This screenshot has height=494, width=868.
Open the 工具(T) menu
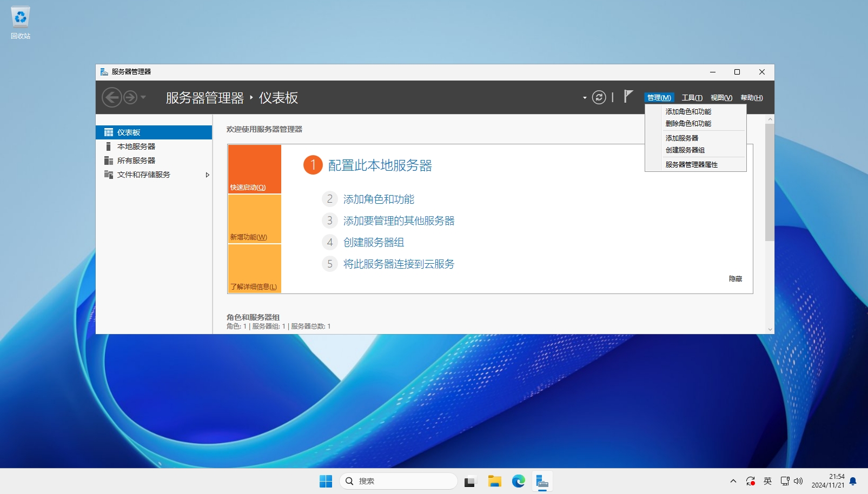(x=692, y=98)
